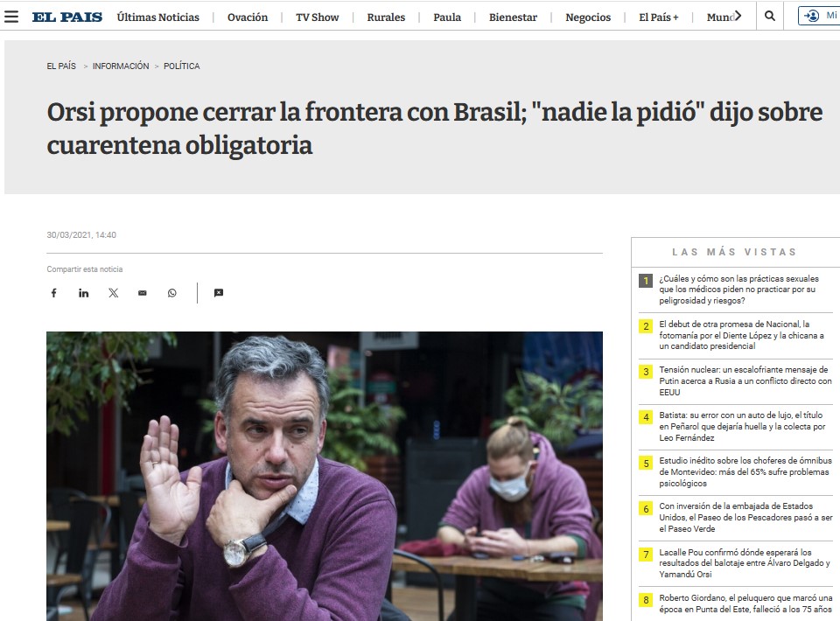Viewport: 840px width, 621px height.
Task: Click the main article photo of Orsi
Action: click(325, 476)
